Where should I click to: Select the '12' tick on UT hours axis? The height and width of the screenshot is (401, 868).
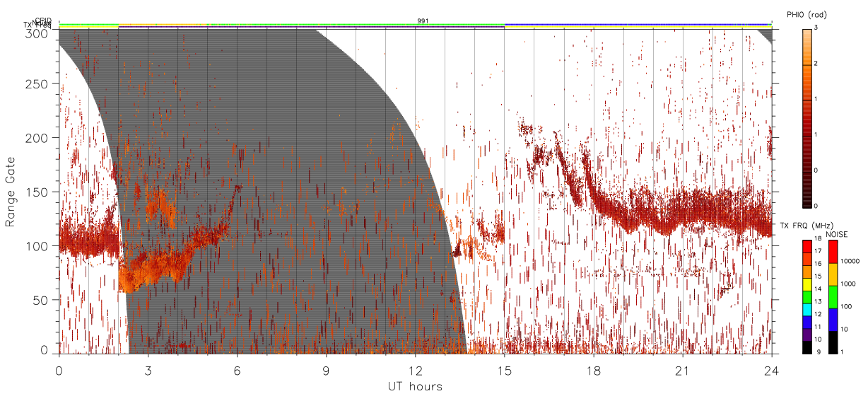pos(416,371)
